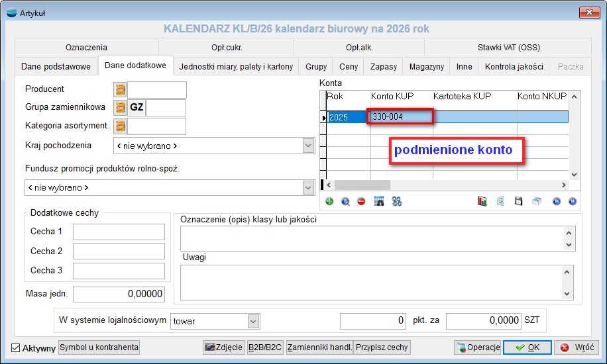This screenshot has height=364, width=607.
Task: Open the Kategoria asortyment. picker icon
Action: 120,126
